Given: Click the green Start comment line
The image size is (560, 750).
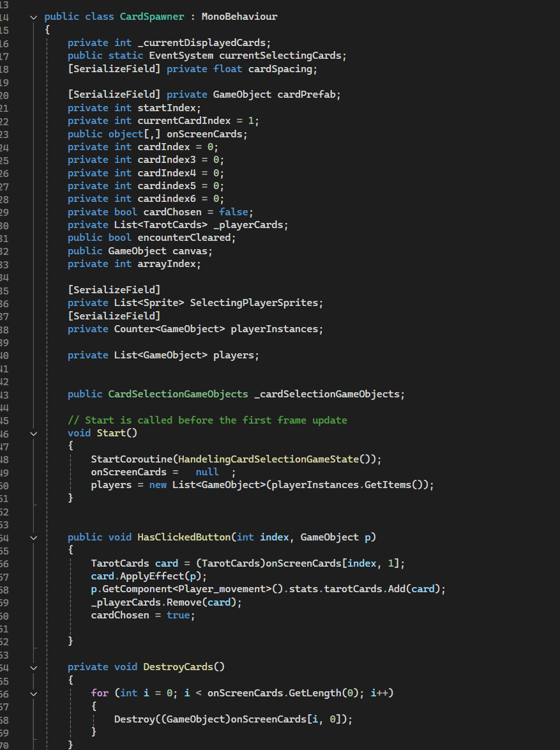Looking at the screenshot, I should coord(207,420).
